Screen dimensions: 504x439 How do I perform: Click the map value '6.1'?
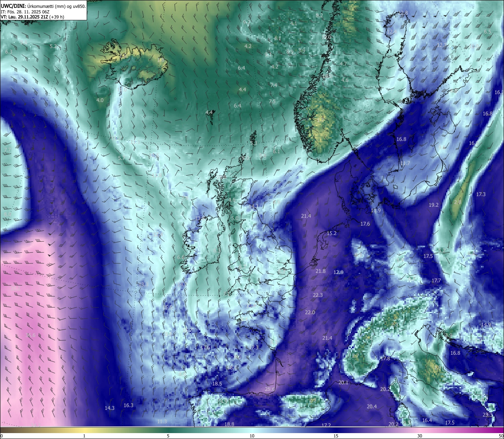coord(276,151)
